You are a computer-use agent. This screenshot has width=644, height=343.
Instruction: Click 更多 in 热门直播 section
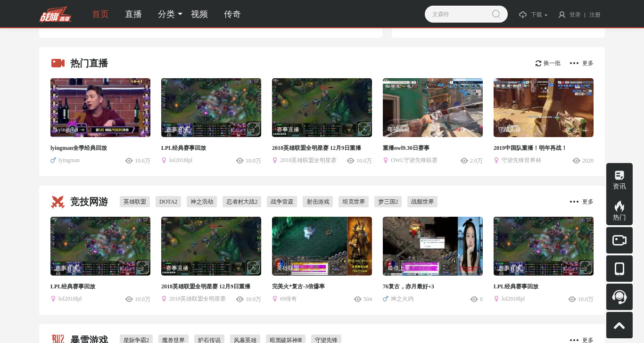(588, 63)
